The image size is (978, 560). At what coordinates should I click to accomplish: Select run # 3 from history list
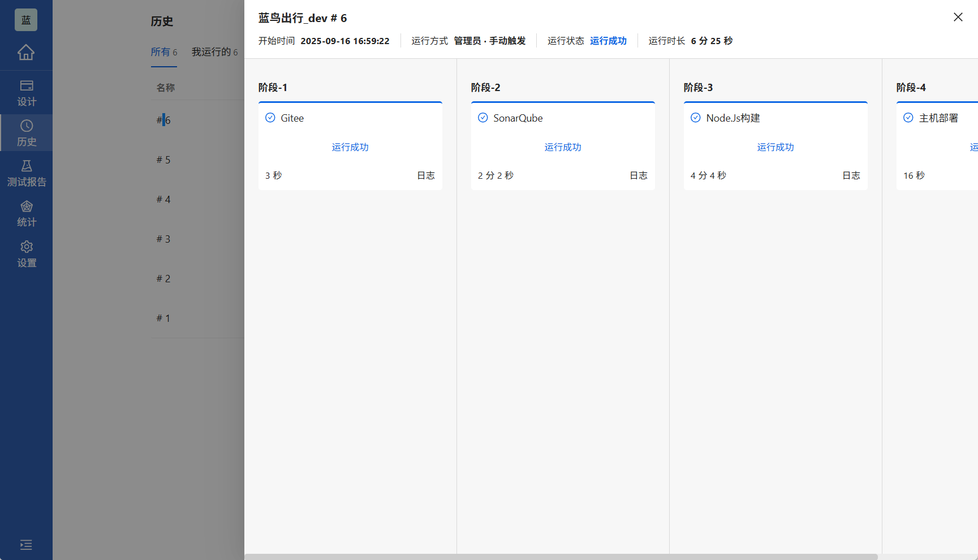tap(163, 238)
